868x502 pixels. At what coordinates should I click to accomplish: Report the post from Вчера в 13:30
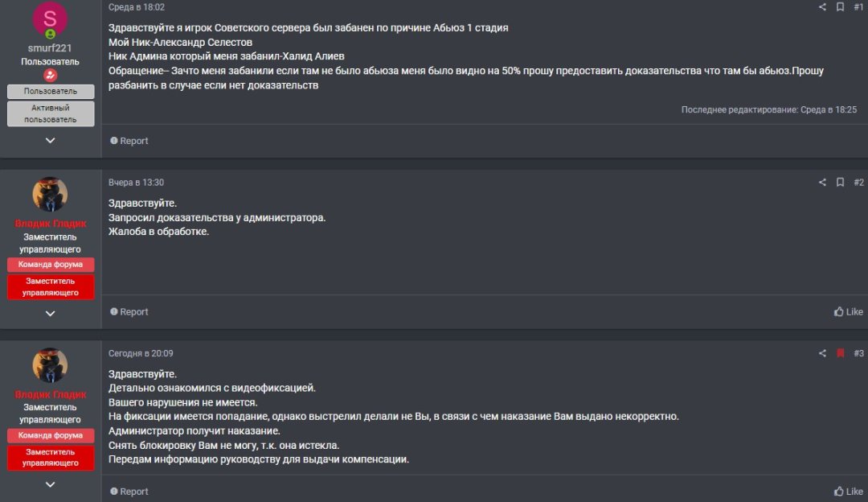click(129, 312)
